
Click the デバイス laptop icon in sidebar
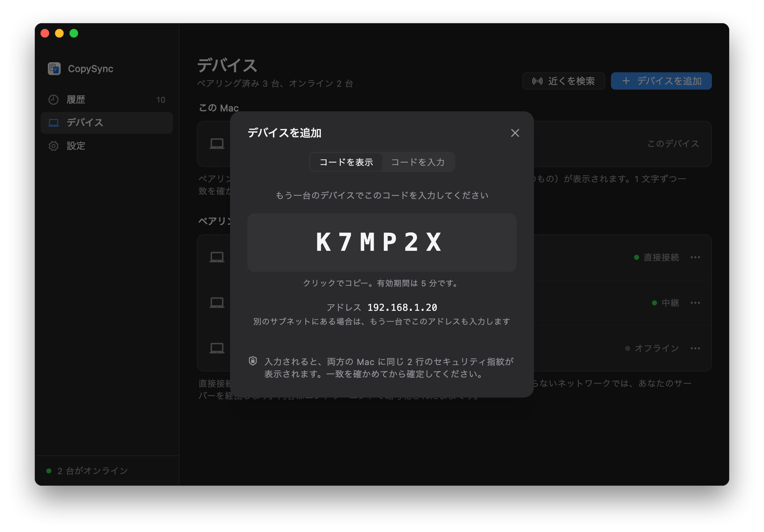point(54,123)
